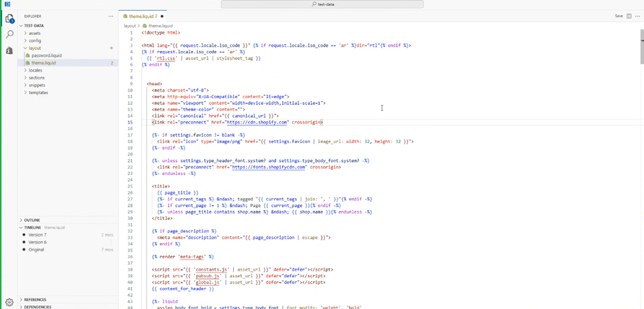644x309 pixels.
Task: Split the editor to the right
Action: [x=629, y=16]
